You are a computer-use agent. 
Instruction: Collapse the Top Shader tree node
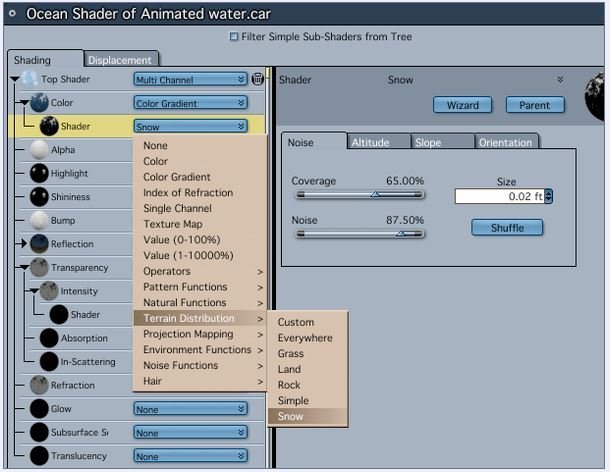(x=15, y=79)
